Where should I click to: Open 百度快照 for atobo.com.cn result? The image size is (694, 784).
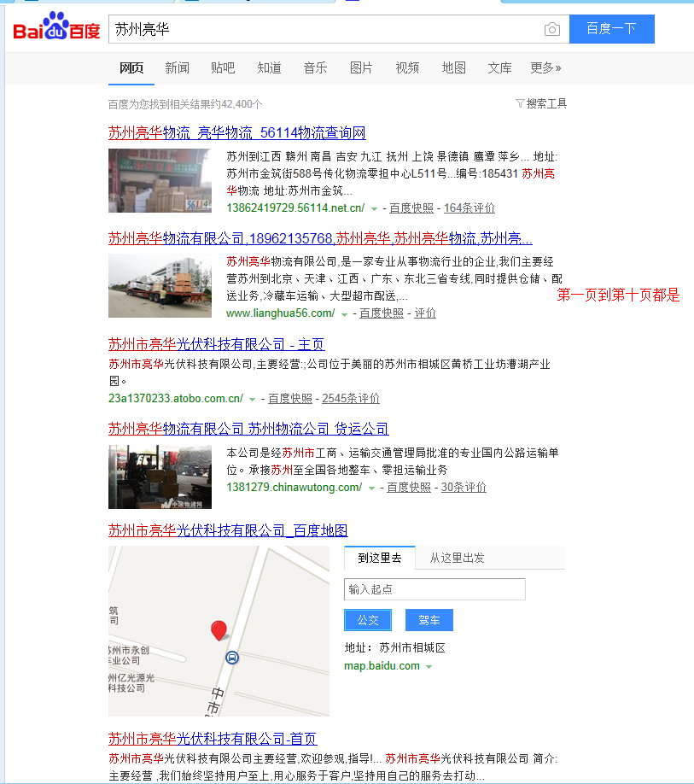click(290, 399)
